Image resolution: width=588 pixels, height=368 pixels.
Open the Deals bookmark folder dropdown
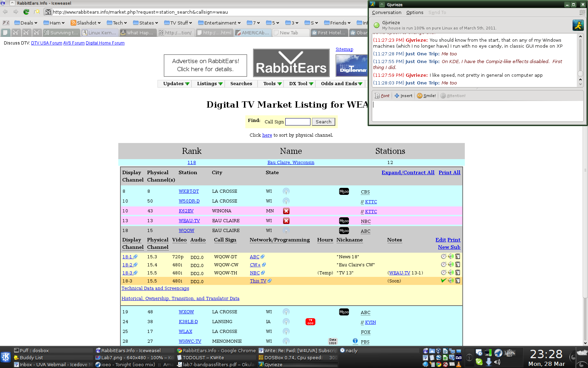pos(26,23)
